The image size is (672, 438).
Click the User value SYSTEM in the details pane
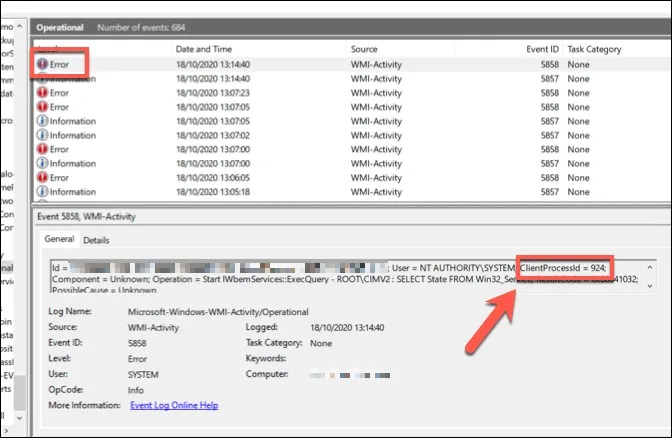pos(143,375)
